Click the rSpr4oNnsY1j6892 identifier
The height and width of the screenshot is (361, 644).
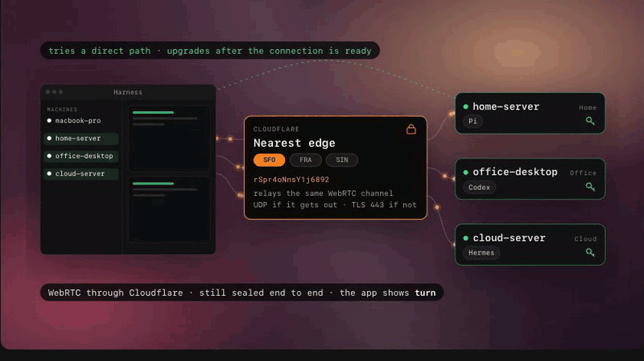point(291,180)
